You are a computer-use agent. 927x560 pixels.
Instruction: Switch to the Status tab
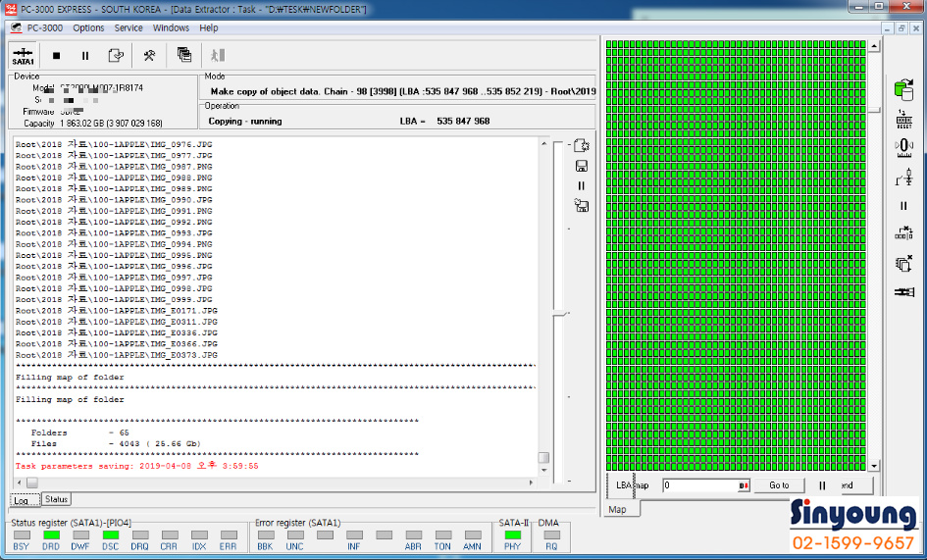57,499
